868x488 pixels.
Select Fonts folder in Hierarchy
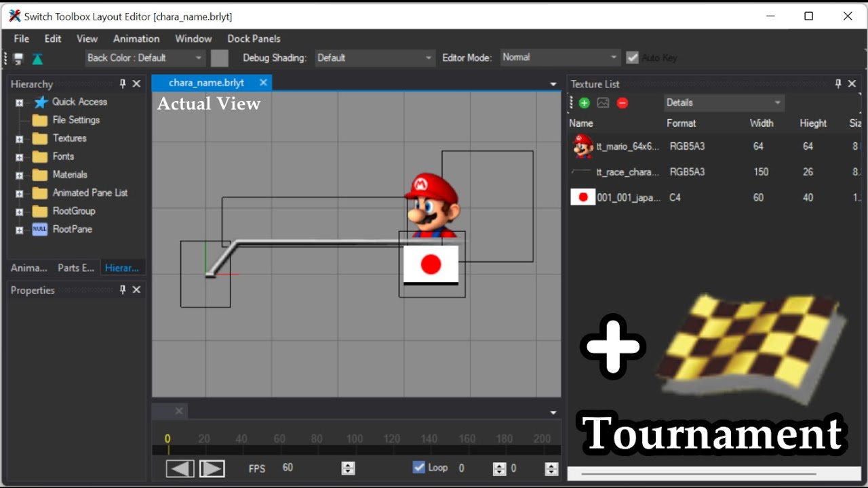[x=54, y=157]
